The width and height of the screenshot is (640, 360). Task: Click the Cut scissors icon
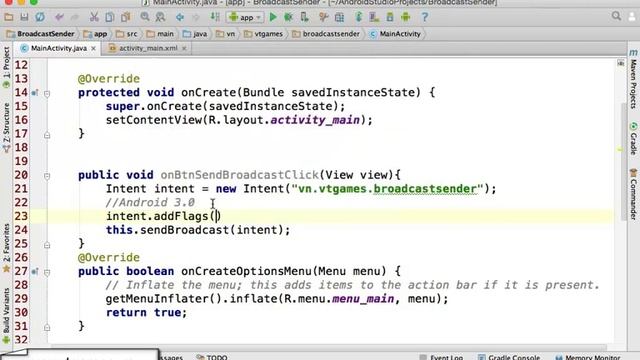tap(94, 17)
